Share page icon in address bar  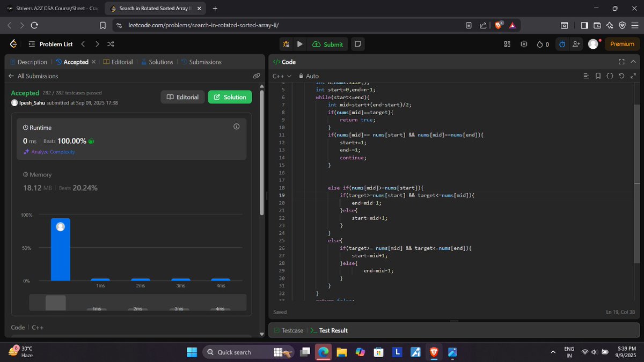[x=482, y=25]
